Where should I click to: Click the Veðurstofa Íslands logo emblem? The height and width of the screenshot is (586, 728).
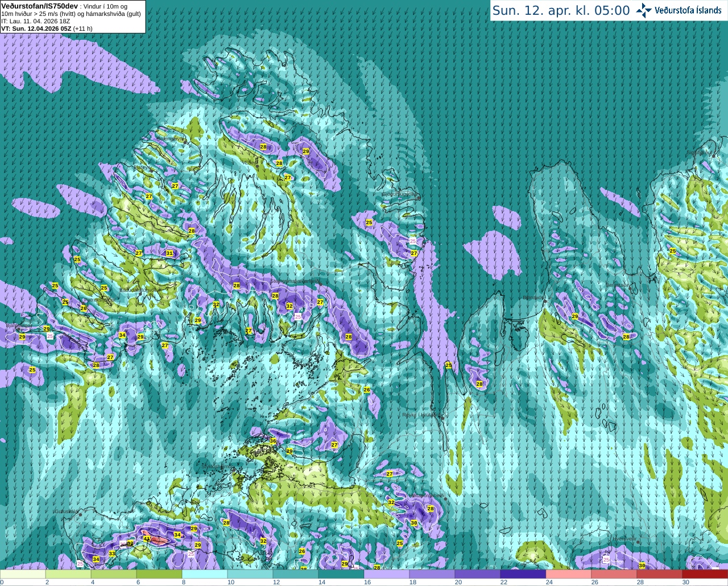644,10
